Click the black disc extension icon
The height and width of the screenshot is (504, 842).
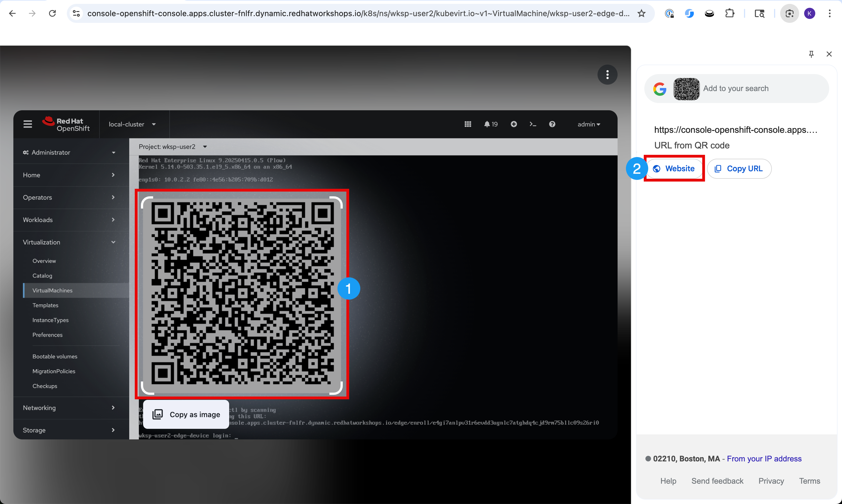709,13
